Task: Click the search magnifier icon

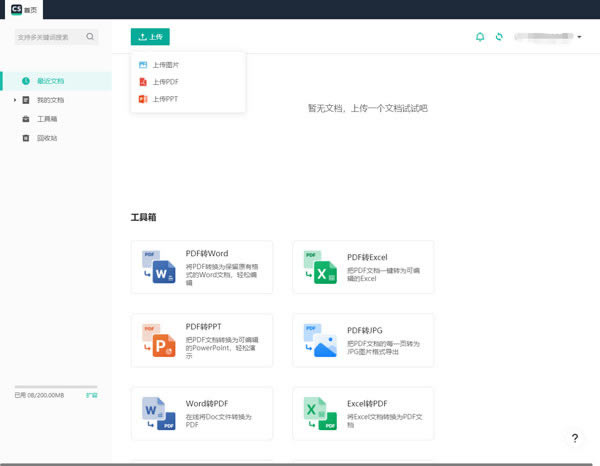Action: click(91, 37)
